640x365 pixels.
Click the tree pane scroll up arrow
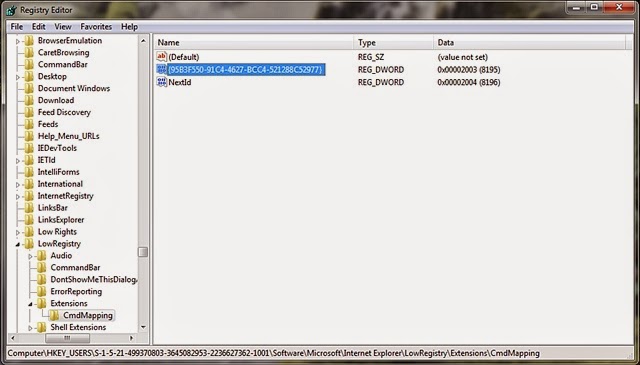coord(143,40)
